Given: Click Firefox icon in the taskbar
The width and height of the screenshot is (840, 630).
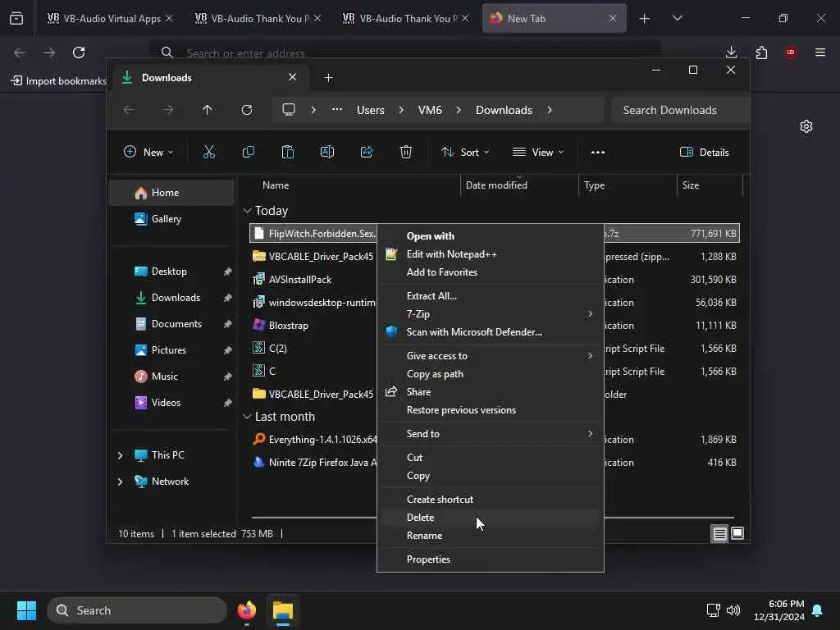Looking at the screenshot, I should click(247, 610).
